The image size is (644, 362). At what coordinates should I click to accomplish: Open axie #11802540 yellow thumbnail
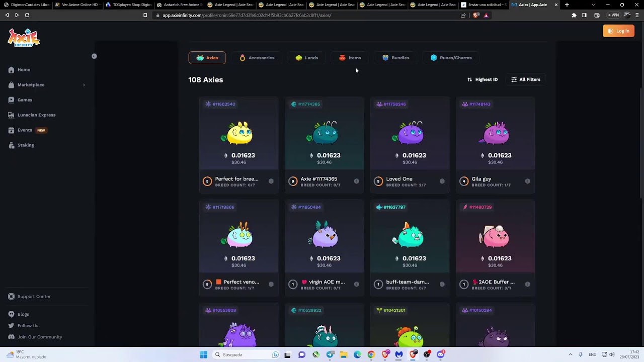[239, 133]
